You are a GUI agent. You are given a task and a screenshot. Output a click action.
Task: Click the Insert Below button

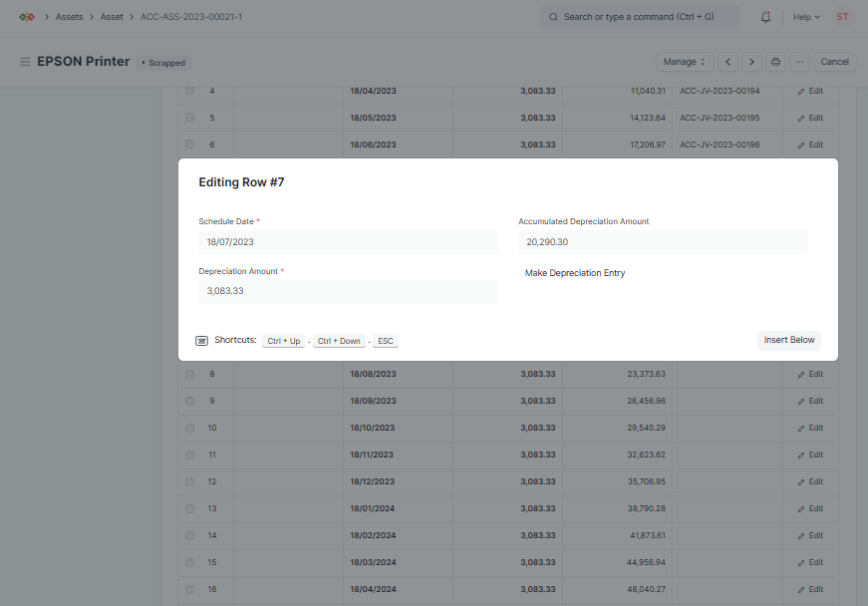[x=788, y=340]
